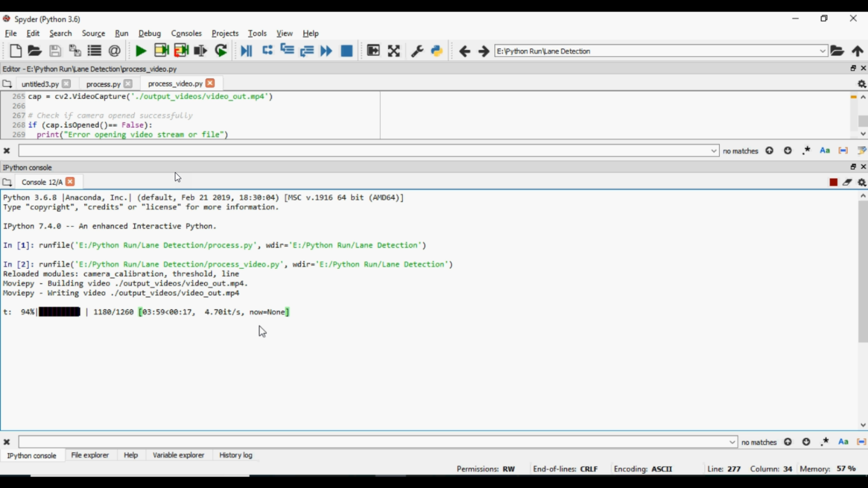Click the Save file floppy icon
Screen dimensions: 868x488
click(55, 51)
